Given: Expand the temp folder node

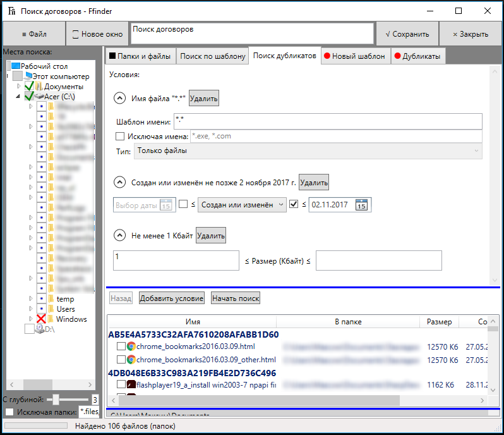Looking at the screenshot, I should [x=31, y=298].
